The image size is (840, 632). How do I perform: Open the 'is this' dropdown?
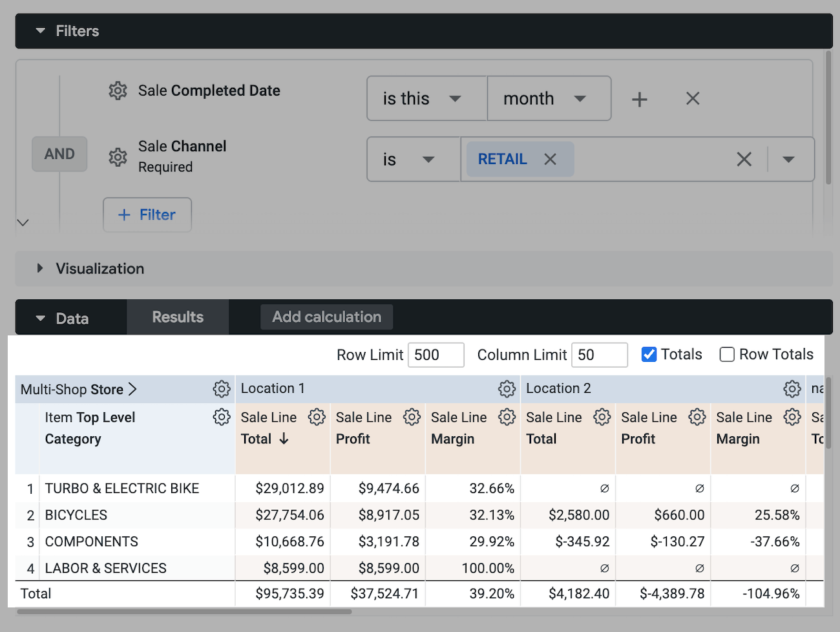point(426,98)
